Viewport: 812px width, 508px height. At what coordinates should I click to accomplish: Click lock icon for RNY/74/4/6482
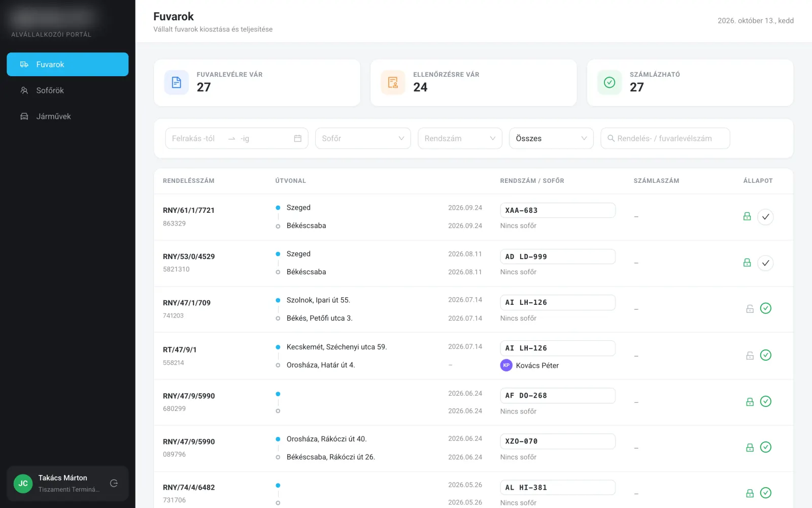tap(750, 493)
